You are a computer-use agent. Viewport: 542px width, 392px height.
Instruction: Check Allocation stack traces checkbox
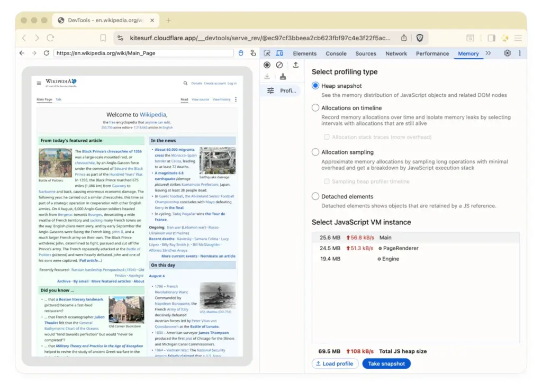tap(327, 137)
